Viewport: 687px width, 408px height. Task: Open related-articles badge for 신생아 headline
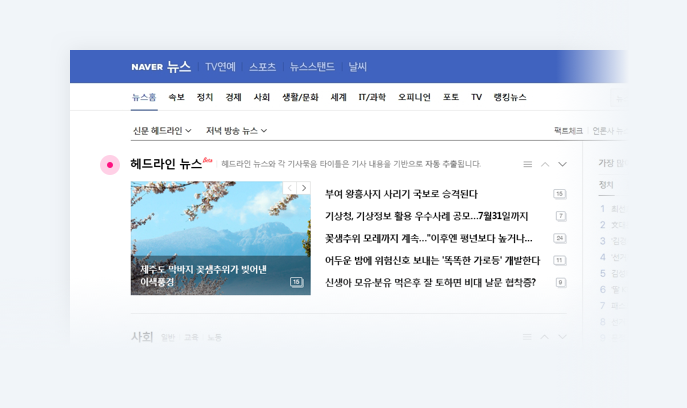pos(560,283)
